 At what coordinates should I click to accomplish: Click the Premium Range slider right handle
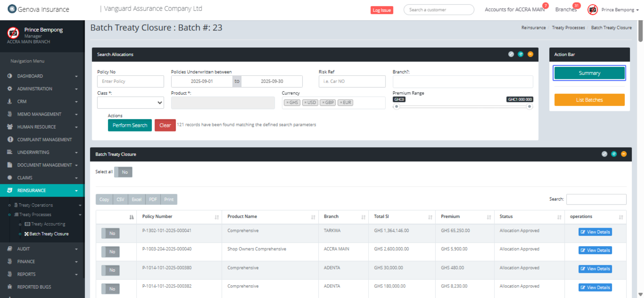pyautogui.click(x=529, y=107)
